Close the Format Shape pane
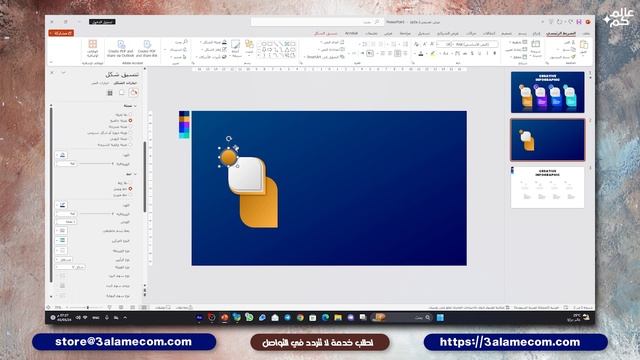The width and height of the screenshot is (640, 360). point(52,73)
